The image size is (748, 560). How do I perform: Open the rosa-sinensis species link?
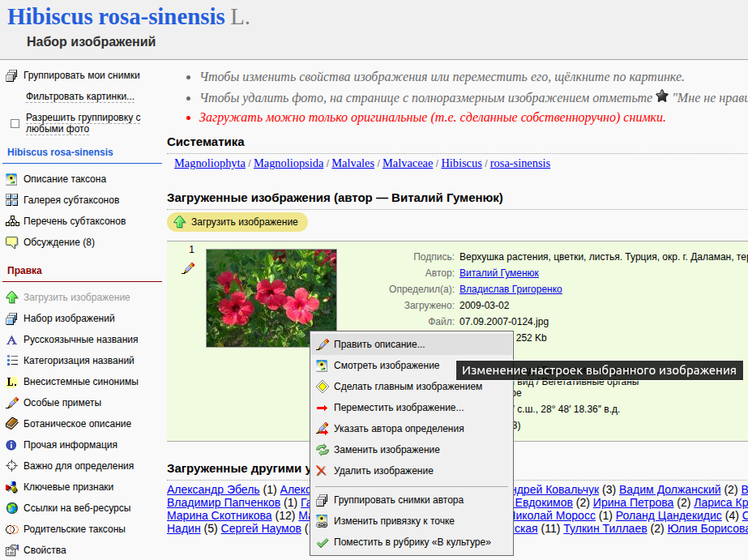[520, 163]
